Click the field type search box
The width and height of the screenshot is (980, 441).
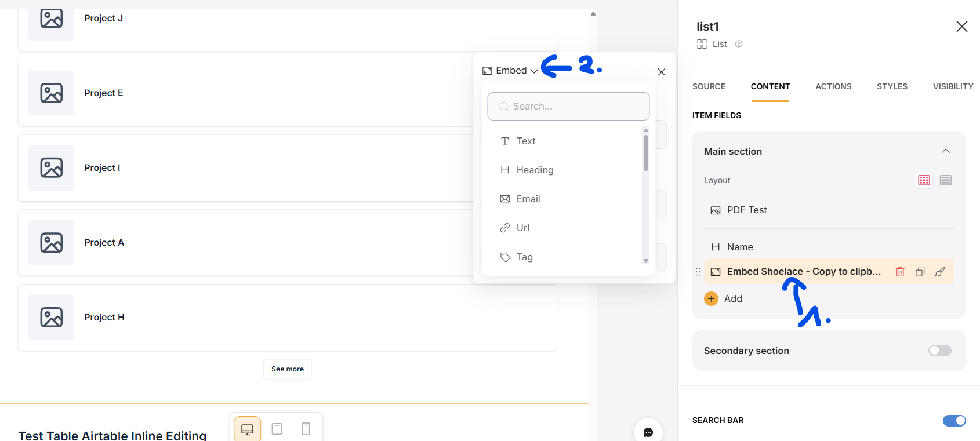(x=568, y=107)
